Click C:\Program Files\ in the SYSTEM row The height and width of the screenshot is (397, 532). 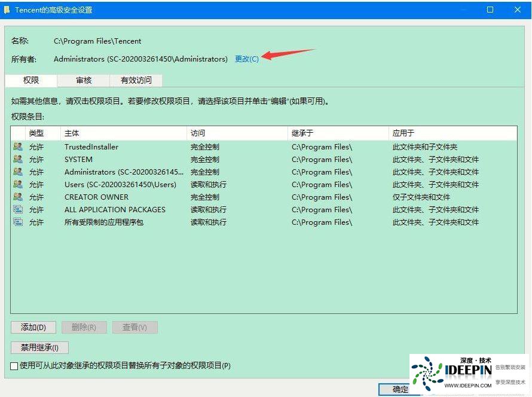click(322, 160)
